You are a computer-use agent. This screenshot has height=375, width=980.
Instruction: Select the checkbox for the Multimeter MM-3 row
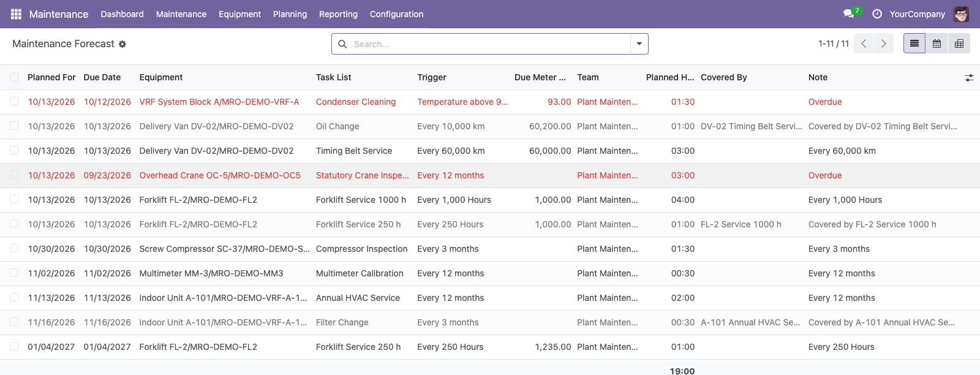pos(14,273)
